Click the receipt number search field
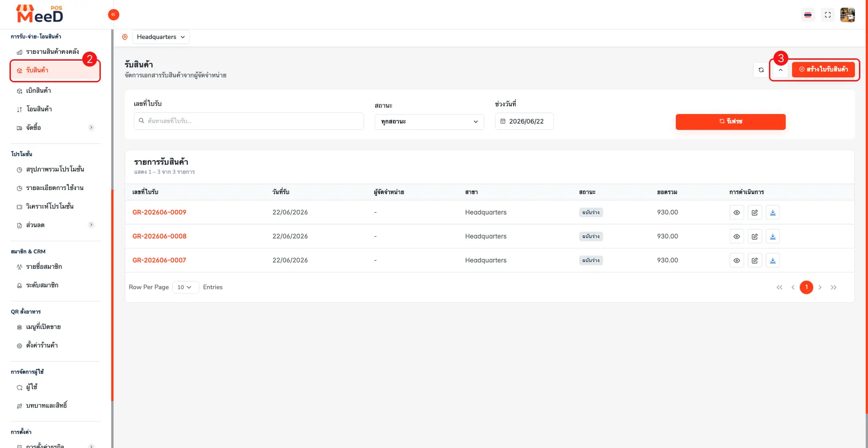The height and width of the screenshot is (448, 868). coord(249,121)
